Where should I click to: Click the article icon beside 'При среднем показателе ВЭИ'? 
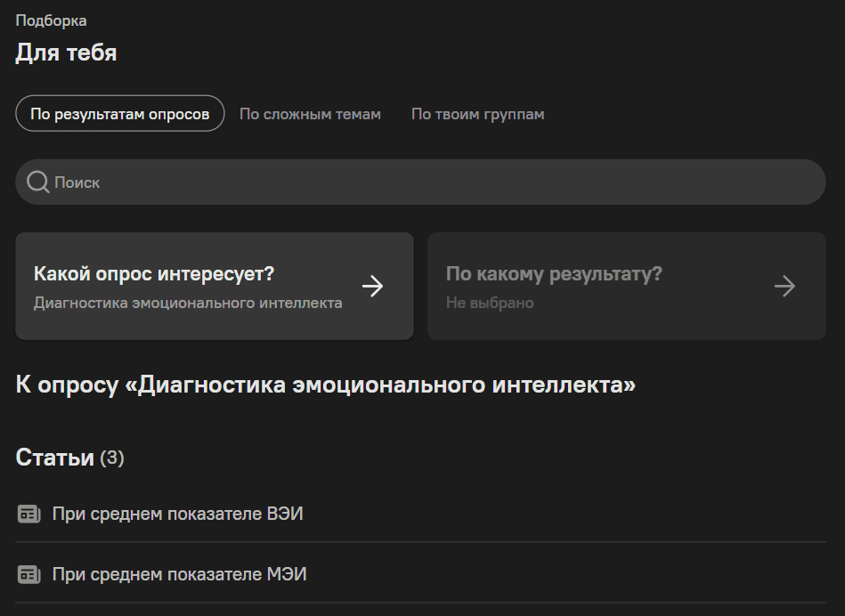point(29,514)
